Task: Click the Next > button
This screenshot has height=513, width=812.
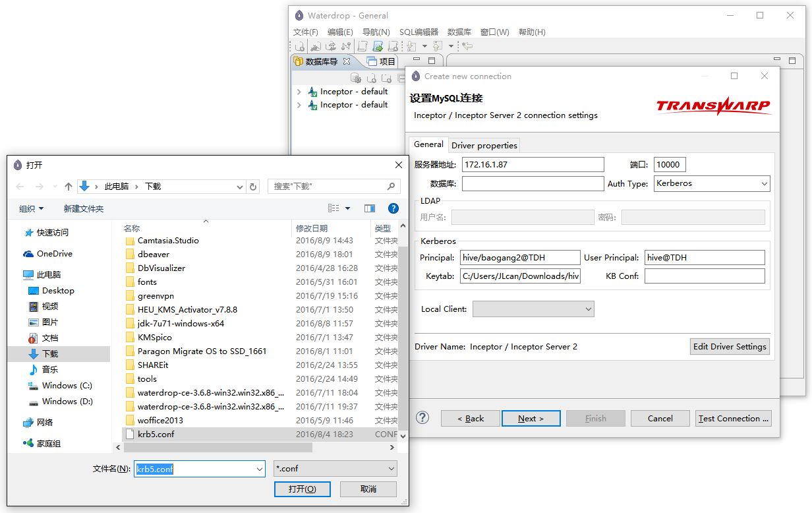Action: click(x=531, y=418)
